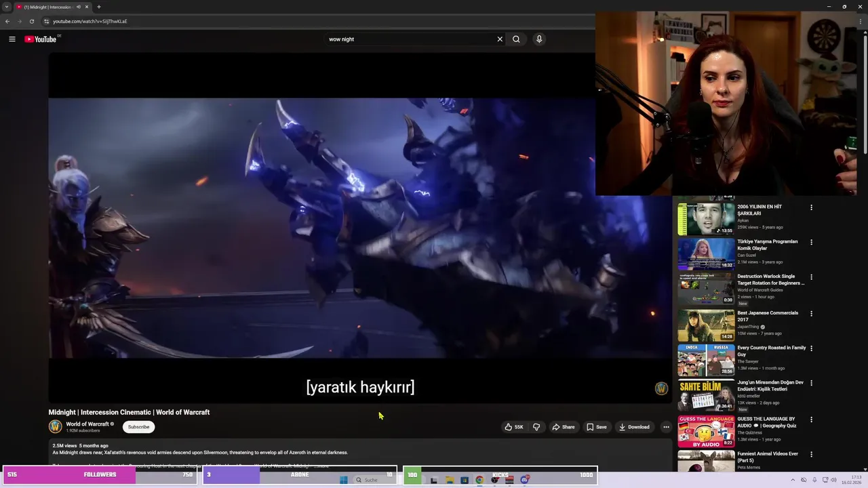Open the Windows Start button in taskbar
Screen dimensions: 868x488
pyautogui.click(x=344, y=480)
